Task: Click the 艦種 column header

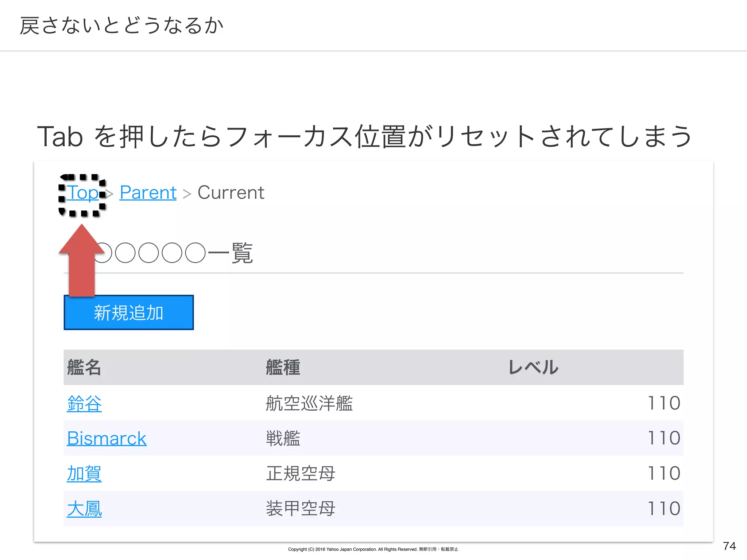Action: pyautogui.click(x=283, y=367)
